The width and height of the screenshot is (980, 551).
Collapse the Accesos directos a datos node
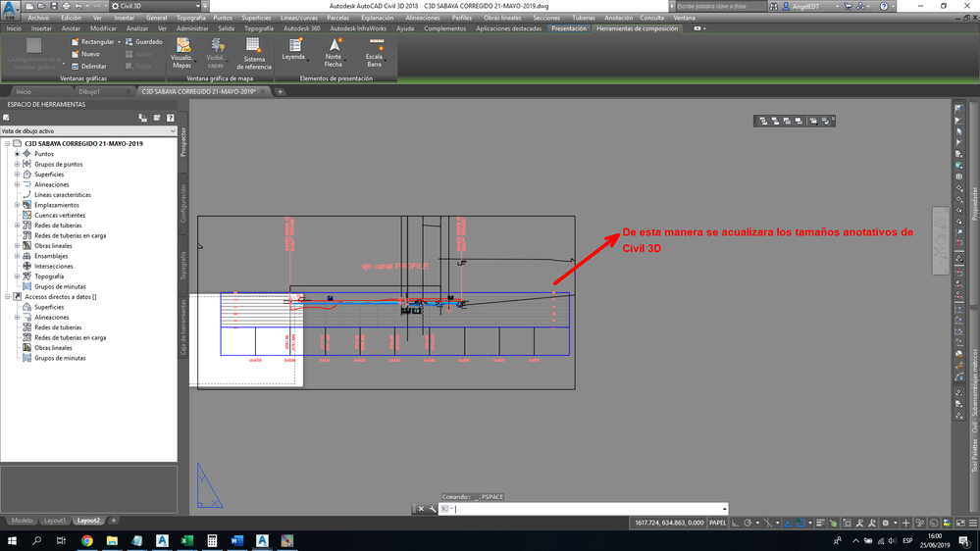tap(8, 297)
